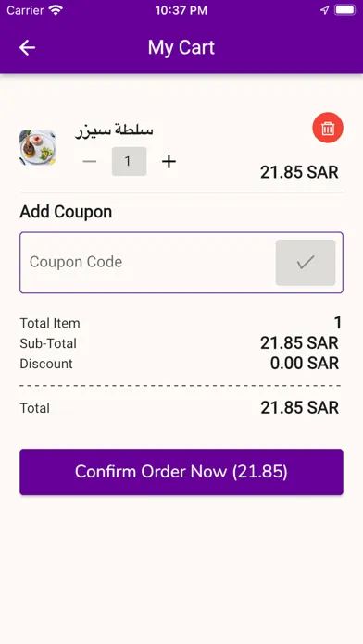The width and height of the screenshot is (363, 644).
Task: Tap the Discount amount 0.00 SAR
Action: 305,363
